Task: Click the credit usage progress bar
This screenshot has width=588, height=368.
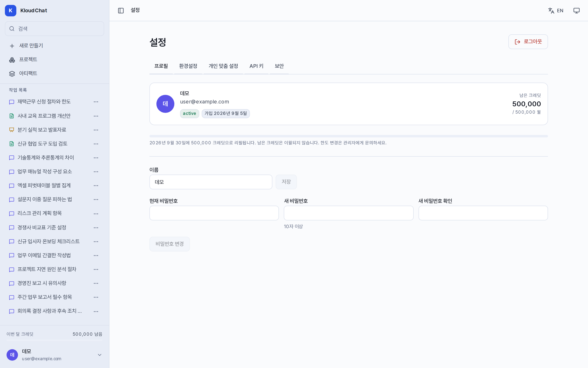Action: click(x=349, y=136)
